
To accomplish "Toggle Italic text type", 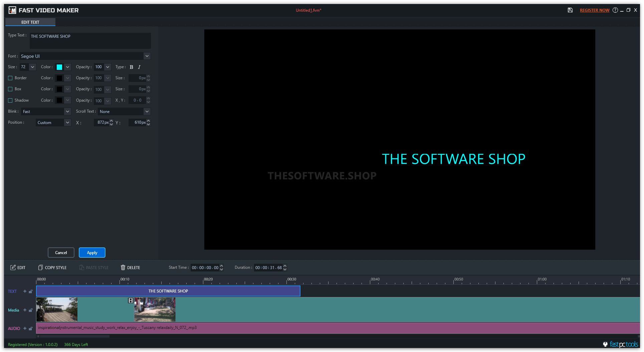I will click(139, 67).
